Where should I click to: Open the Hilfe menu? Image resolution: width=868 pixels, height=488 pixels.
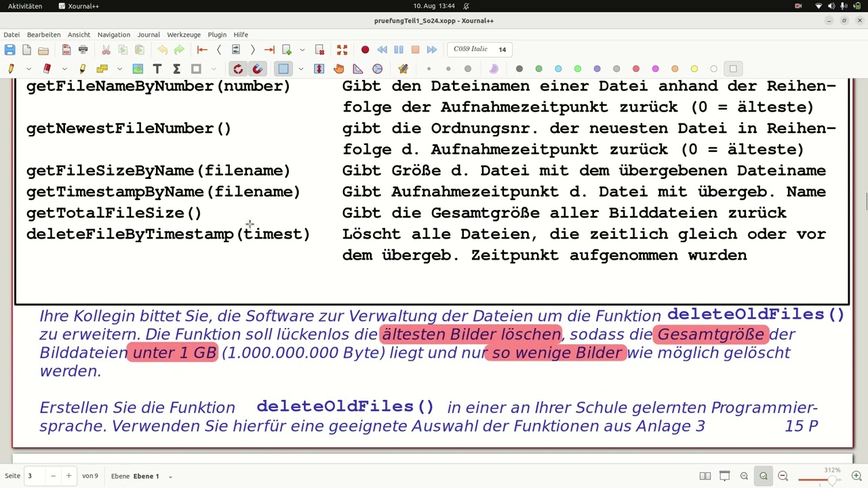click(241, 35)
